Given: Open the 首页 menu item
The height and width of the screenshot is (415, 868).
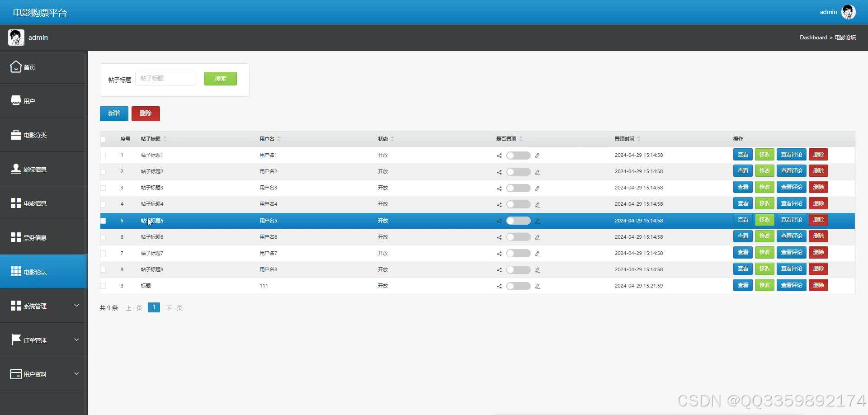Looking at the screenshot, I should pyautogui.click(x=43, y=67).
